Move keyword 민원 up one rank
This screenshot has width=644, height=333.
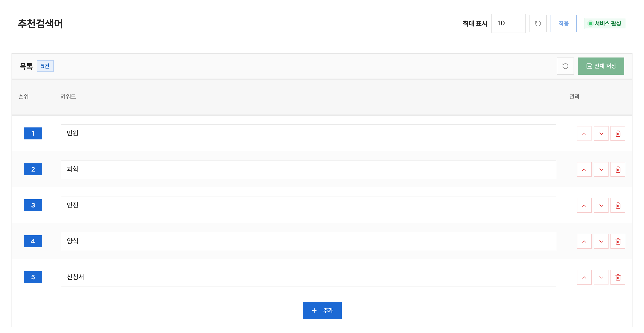pos(584,133)
